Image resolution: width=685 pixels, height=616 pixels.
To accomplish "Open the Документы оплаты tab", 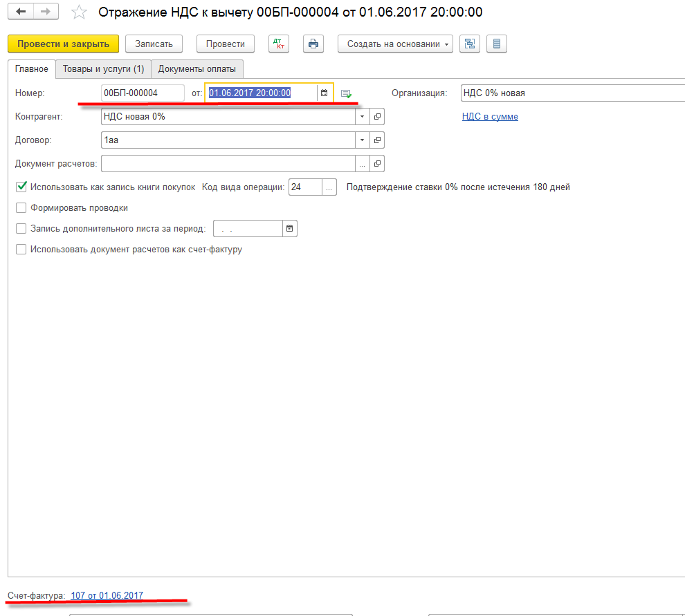I will [x=197, y=69].
